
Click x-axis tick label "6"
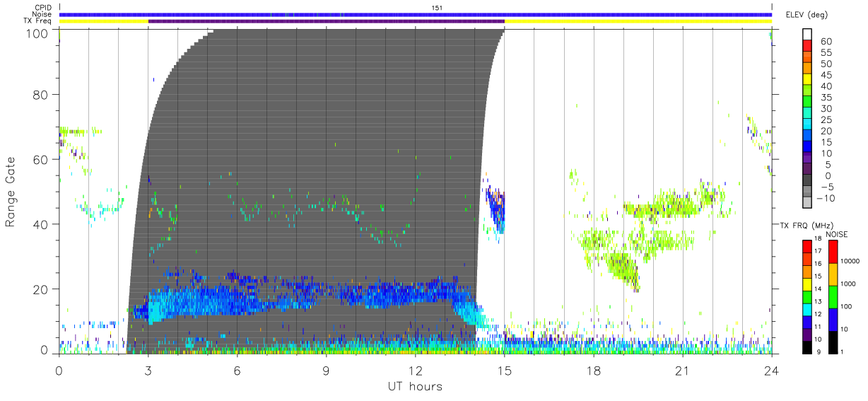click(237, 371)
